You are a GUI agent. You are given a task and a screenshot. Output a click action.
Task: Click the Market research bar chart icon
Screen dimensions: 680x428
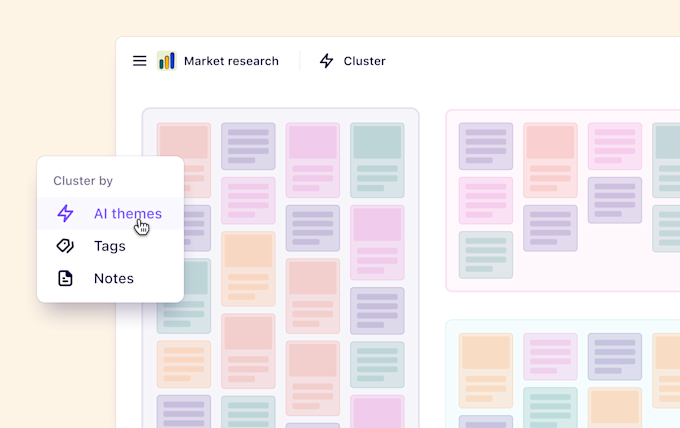[x=167, y=61]
